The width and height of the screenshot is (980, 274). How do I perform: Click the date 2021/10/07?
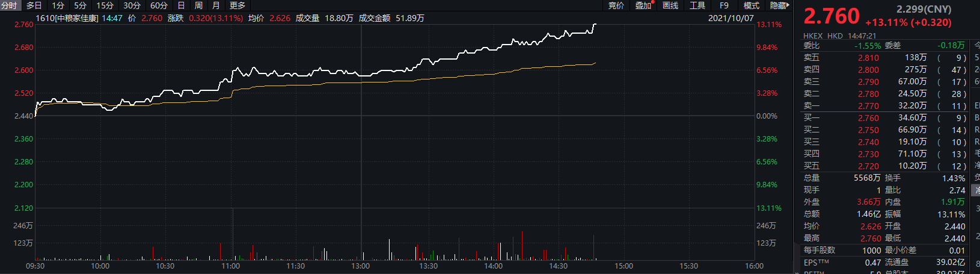[x=731, y=18]
